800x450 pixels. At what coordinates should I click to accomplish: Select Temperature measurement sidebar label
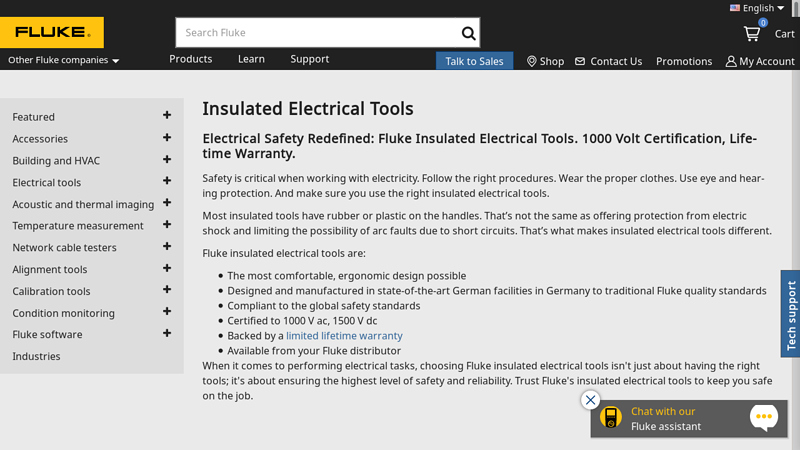click(x=78, y=226)
